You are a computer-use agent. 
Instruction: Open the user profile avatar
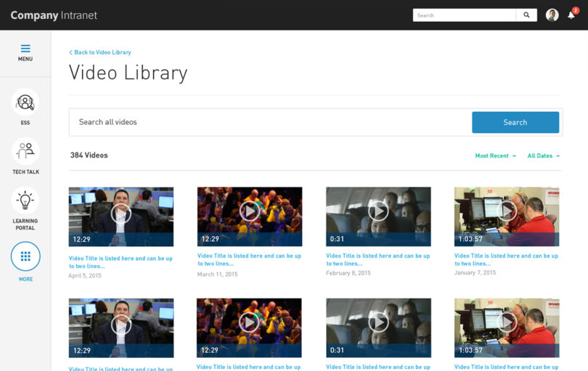click(x=552, y=15)
